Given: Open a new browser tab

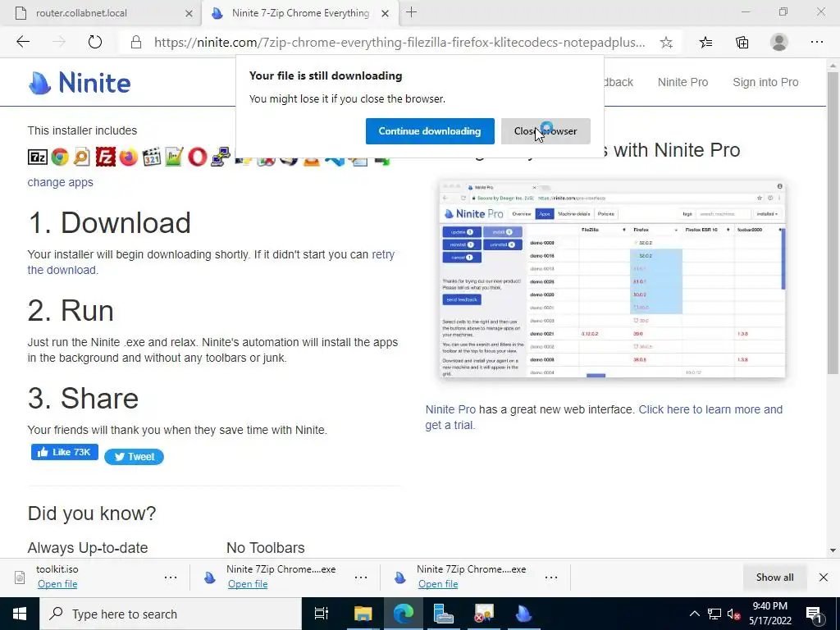Looking at the screenshot, I should [411, 12].
